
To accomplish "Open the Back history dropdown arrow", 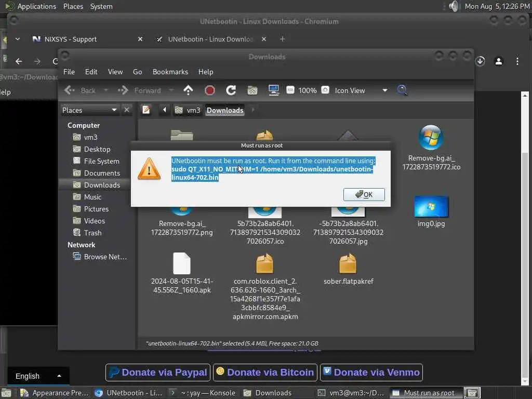I will 106,90.
